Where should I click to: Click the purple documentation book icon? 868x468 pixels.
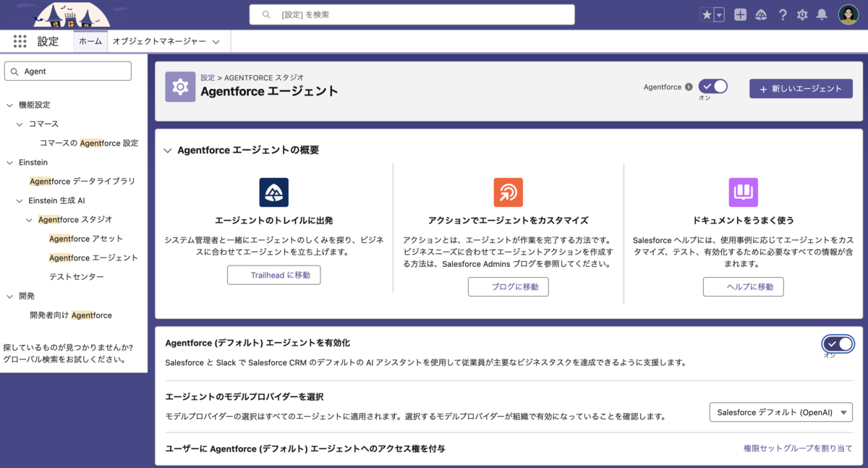pos(743,192)
